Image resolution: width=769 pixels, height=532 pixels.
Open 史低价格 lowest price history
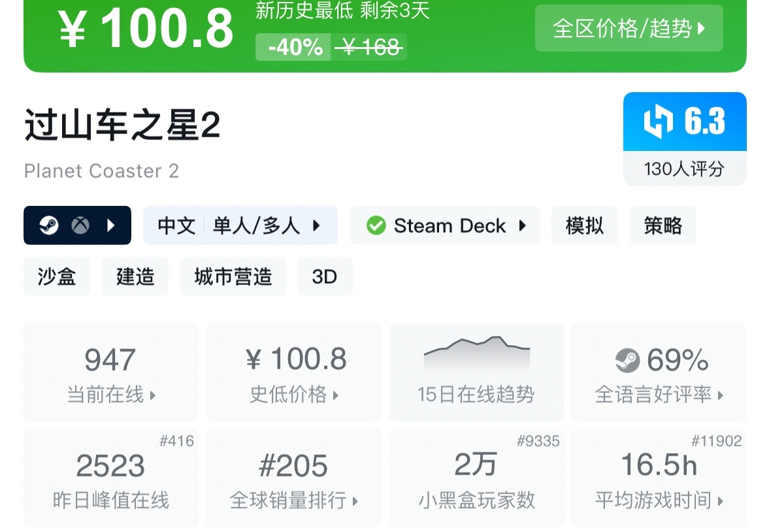[x=293, y=373]
